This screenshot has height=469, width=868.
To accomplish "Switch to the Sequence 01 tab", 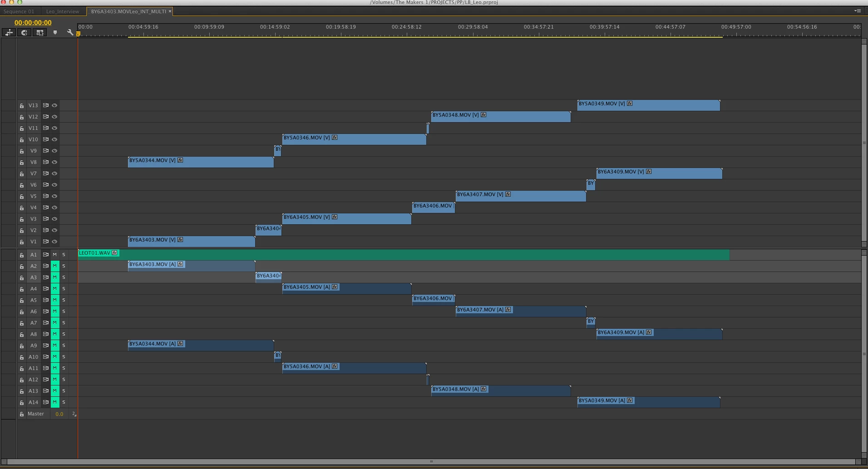I will 19,11.
